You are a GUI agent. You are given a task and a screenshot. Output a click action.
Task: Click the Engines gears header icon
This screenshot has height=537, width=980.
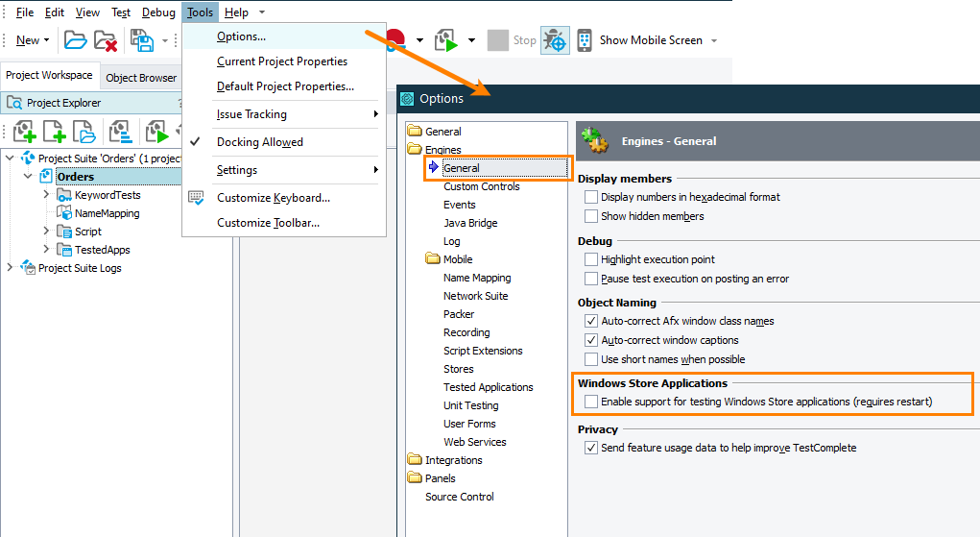click(x=594, y=140)
